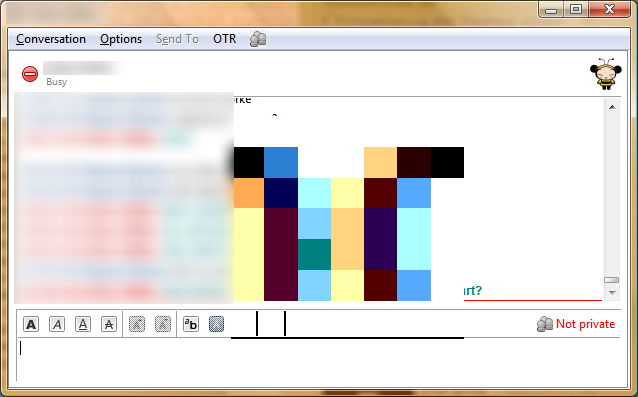Image resolution: width=638 pixels, height=397 pixels.
Task: Open the OTR menu
Action: [225, 39]
